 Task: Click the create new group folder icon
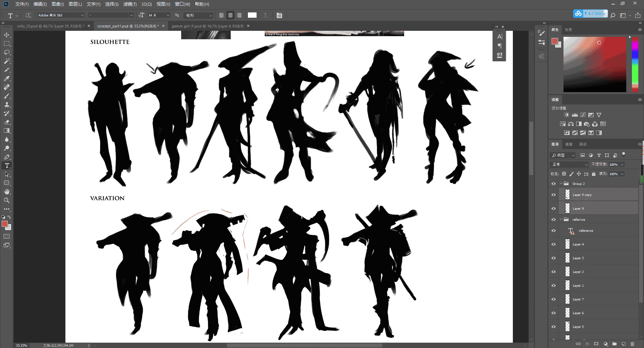point(614,344)
